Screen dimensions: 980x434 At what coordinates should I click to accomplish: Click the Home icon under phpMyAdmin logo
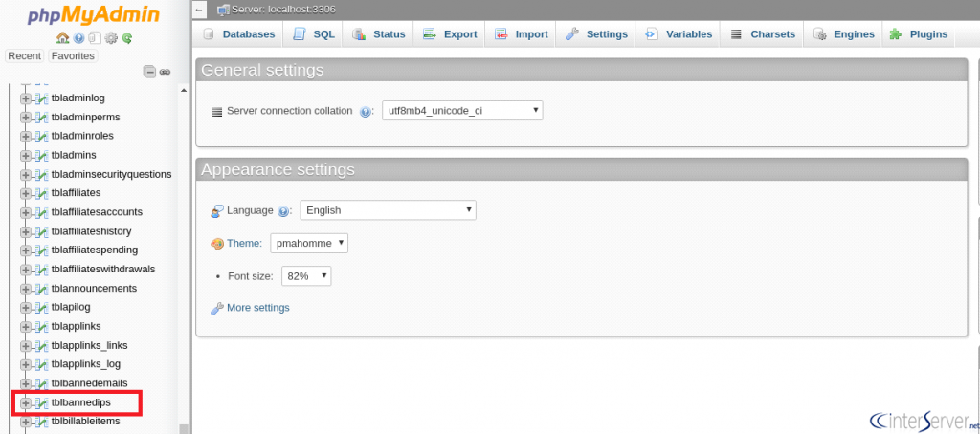pyautogui.click(x=62, y=38)
